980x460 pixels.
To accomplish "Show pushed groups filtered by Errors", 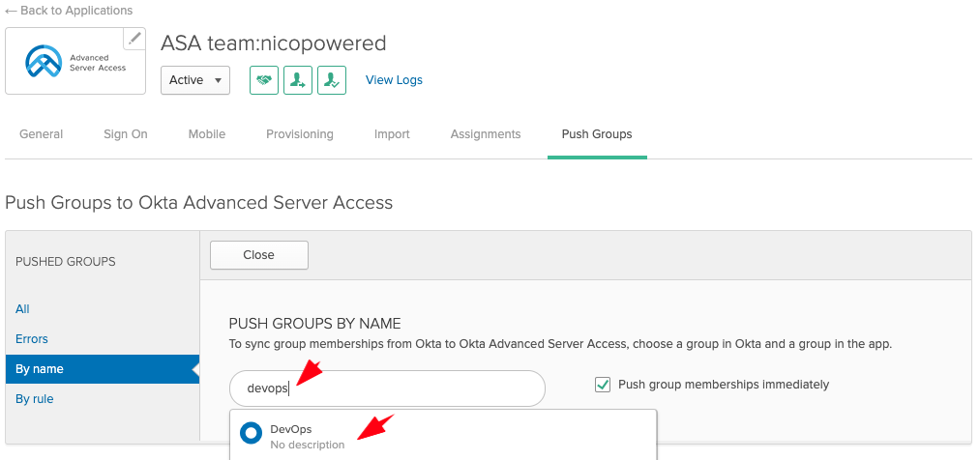I will coord(32,339).
